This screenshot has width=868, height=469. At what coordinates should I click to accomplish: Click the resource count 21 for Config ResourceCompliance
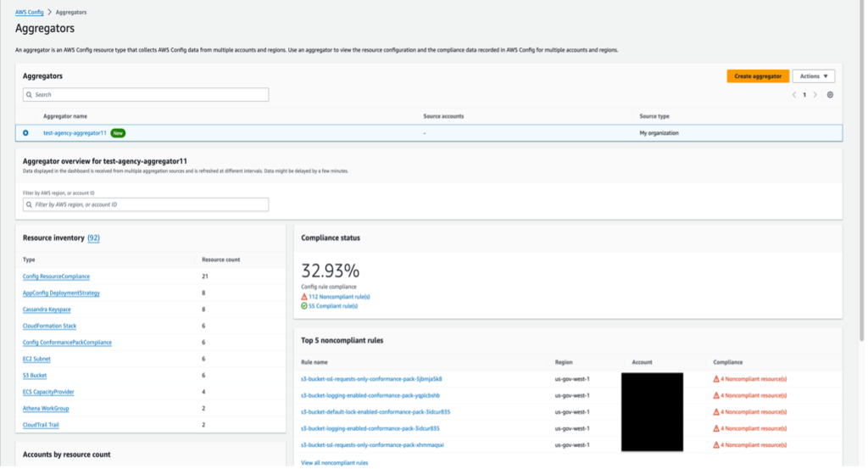[x=205, y=276]
